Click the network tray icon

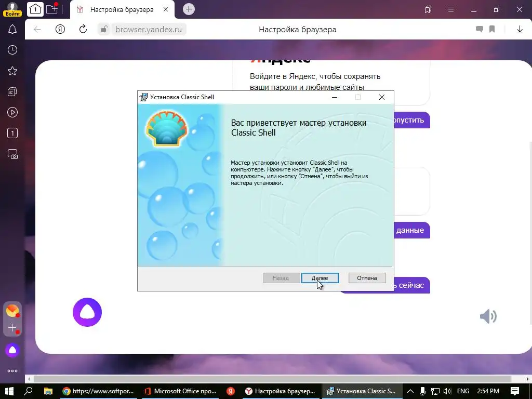coord(435,391)
